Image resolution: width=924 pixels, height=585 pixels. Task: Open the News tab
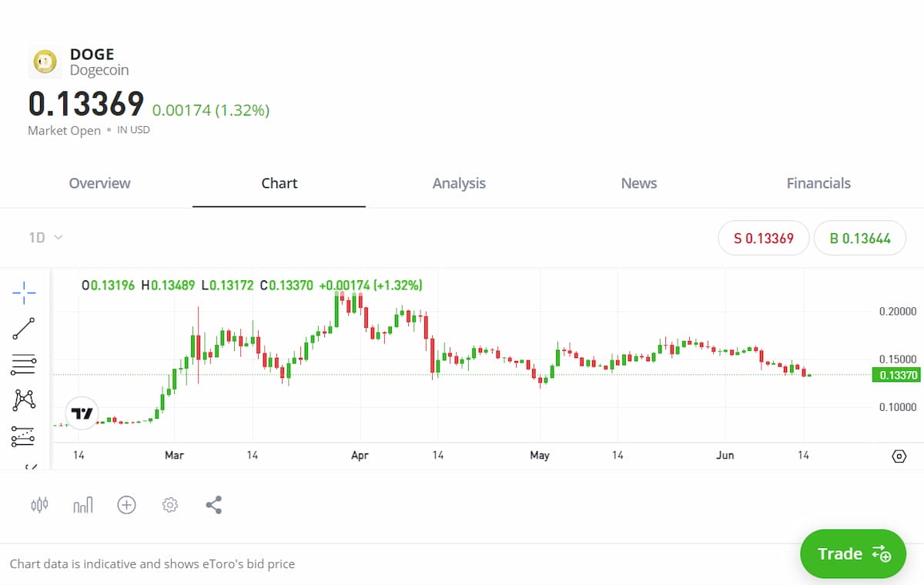point(638,183)
